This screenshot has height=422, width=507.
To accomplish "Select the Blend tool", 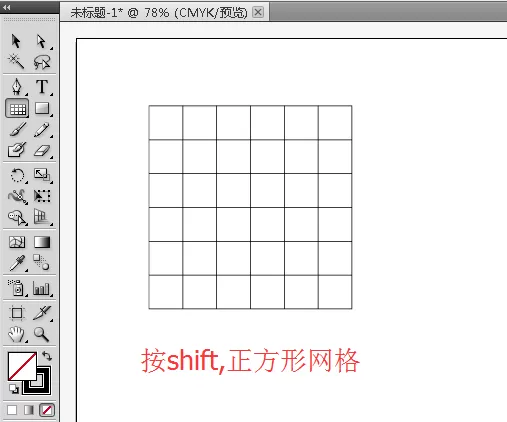I will pos(41,262).
